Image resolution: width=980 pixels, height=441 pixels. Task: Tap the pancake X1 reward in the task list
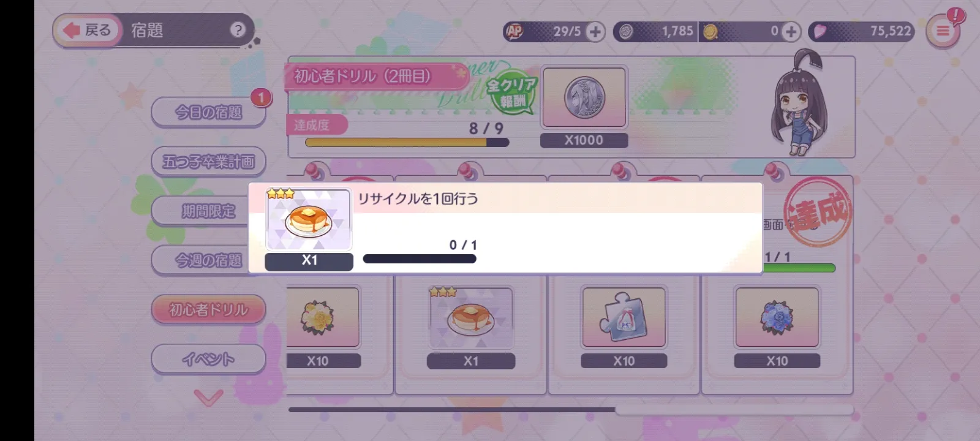(470, 317)
